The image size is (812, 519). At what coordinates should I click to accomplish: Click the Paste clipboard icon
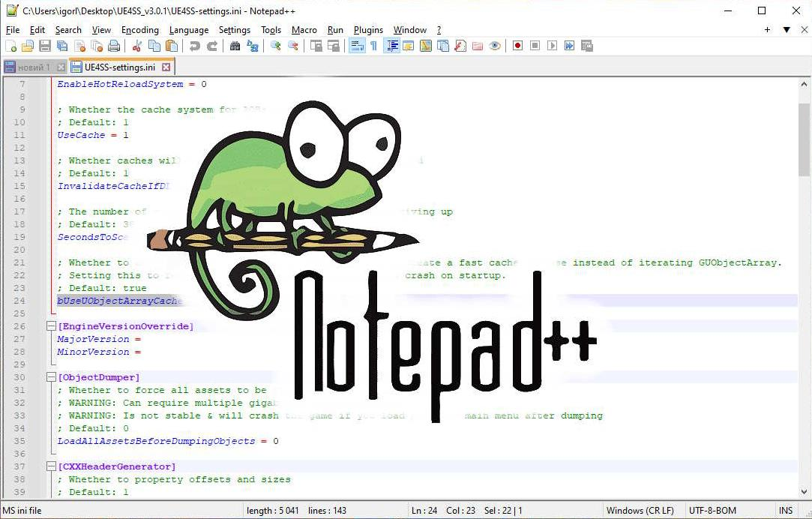172,46
